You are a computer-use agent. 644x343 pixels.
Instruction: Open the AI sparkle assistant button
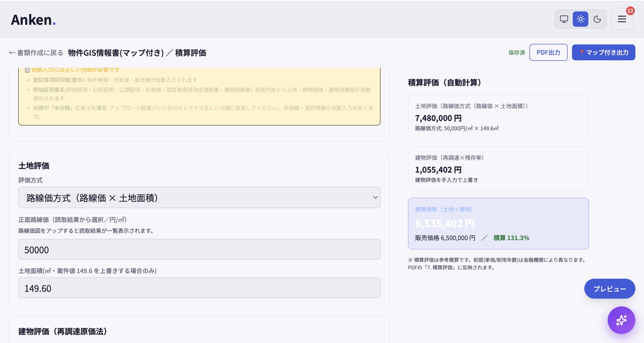(621, 320)
